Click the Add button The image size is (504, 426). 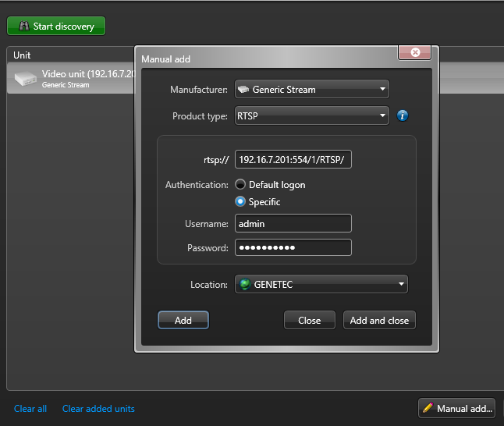coord(183,321)
